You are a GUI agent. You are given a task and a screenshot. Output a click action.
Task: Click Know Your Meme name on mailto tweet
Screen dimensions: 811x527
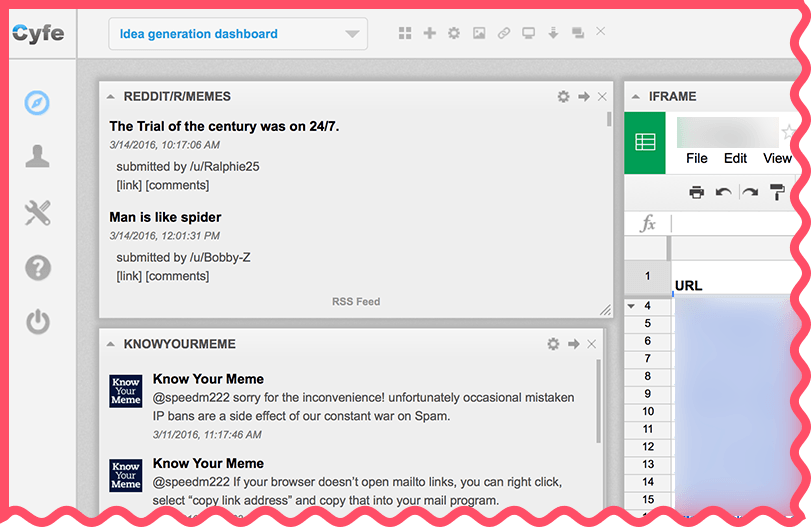(208, 463)
